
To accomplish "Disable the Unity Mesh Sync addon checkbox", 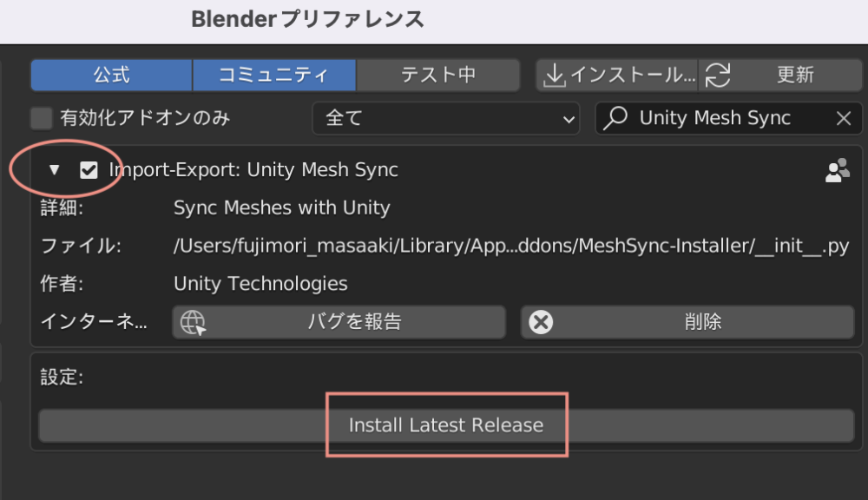I will click(89, 169).
